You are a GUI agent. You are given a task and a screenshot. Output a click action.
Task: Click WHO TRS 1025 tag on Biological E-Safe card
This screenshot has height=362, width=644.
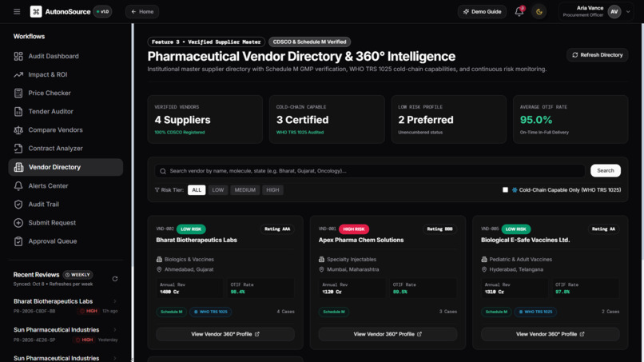[x=535, y=312]
